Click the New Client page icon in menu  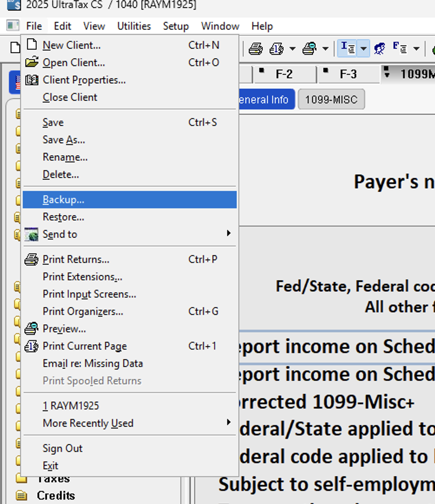32,44
